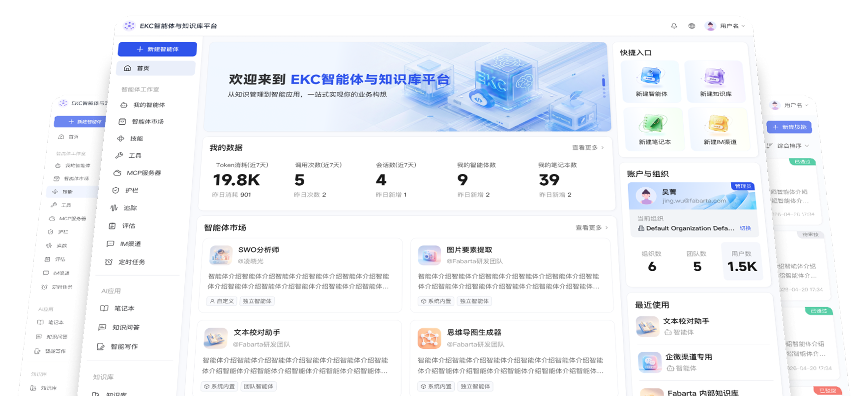Open the 文本校对助手 market card icon

(x=215, y=338)
